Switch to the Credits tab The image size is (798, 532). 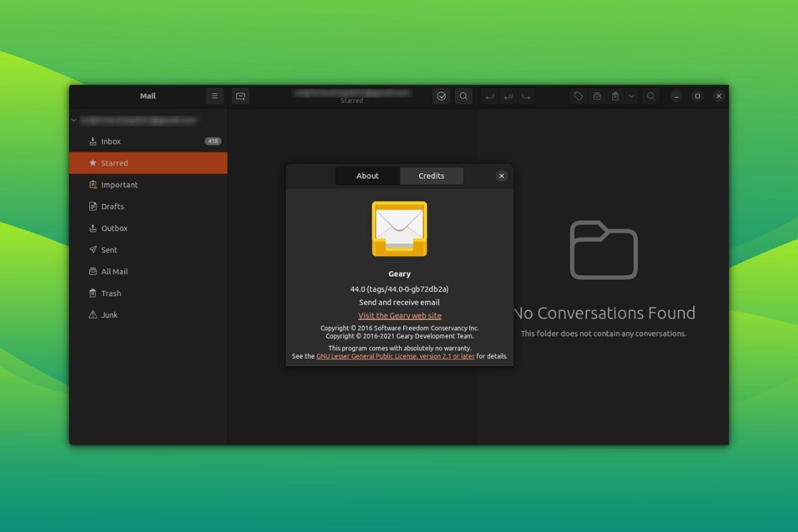tap(431, 176)
